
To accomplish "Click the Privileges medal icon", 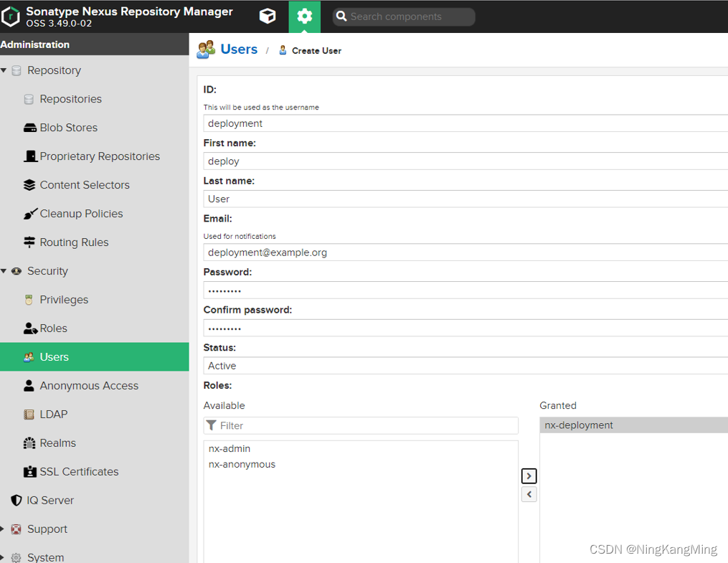I will click(29, 300).
